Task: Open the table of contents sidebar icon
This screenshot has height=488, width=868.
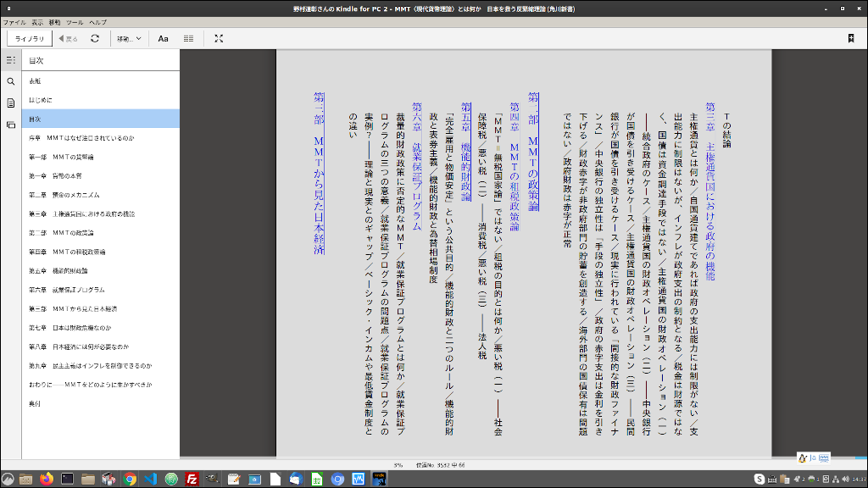Action: coord(10,60)
